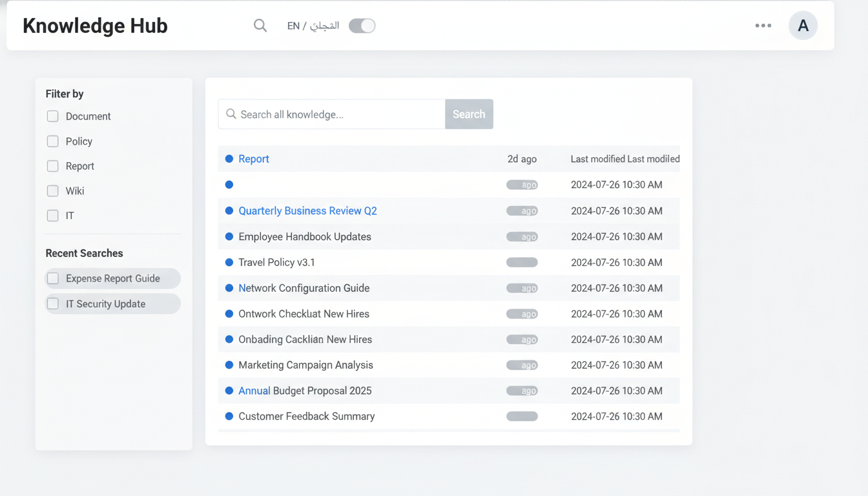This screenshot has width=868, height=496.
Task: Click the ago pill in the Marketing Campaign Analysis row
Action: 522,365
